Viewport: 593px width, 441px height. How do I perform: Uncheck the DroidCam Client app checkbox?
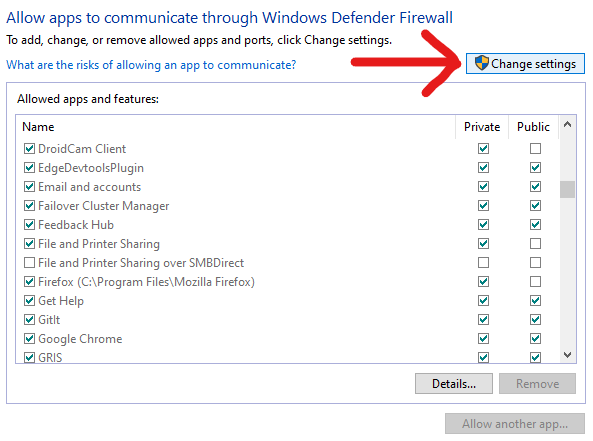point(29,149)
